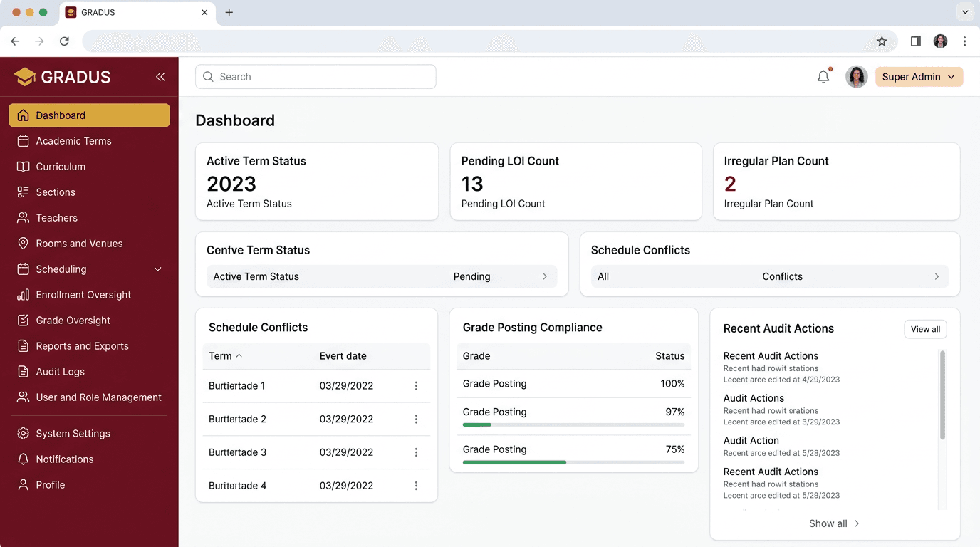Select Academic Terms in the sidebar
Viewport: 980px width, 547px height.
[73, 140]
